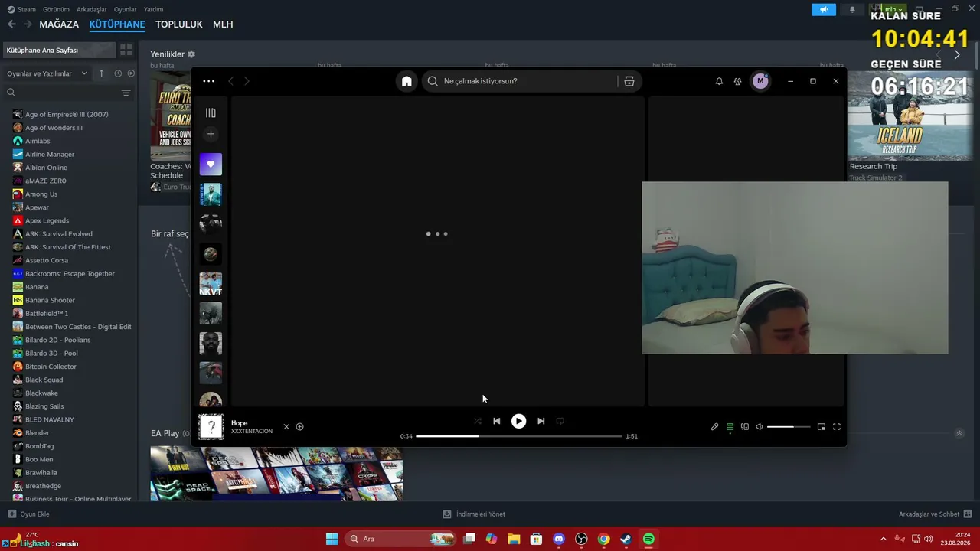Viewport: 980px width, 551px height.
Task: Open MLH profile tab in Steam
Action: [x=223, y=24]
